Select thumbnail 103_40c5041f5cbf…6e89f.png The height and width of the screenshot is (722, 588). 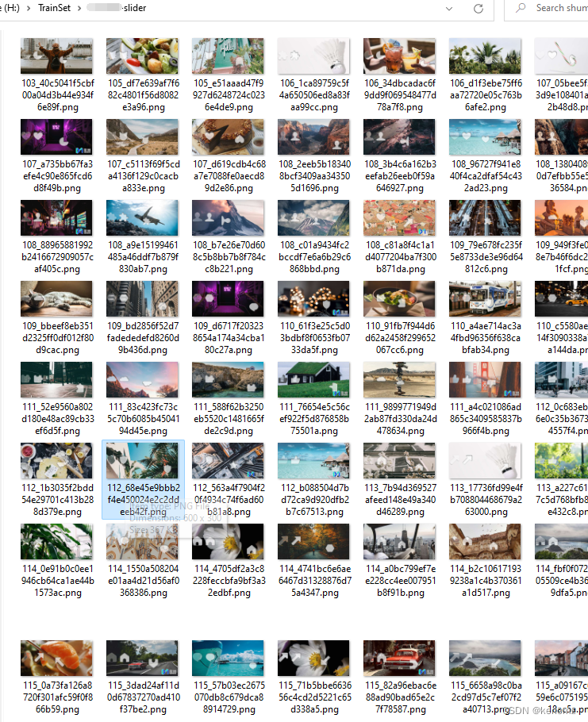56,56
